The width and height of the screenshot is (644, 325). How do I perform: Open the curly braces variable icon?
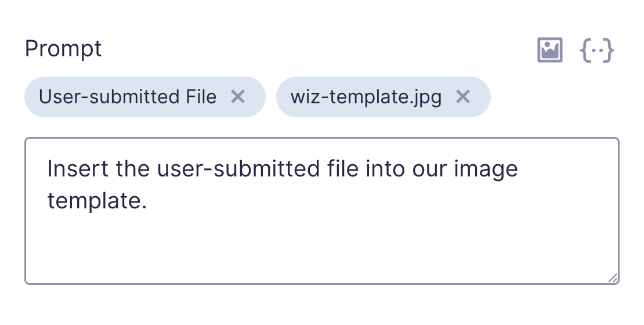(597, 50)
